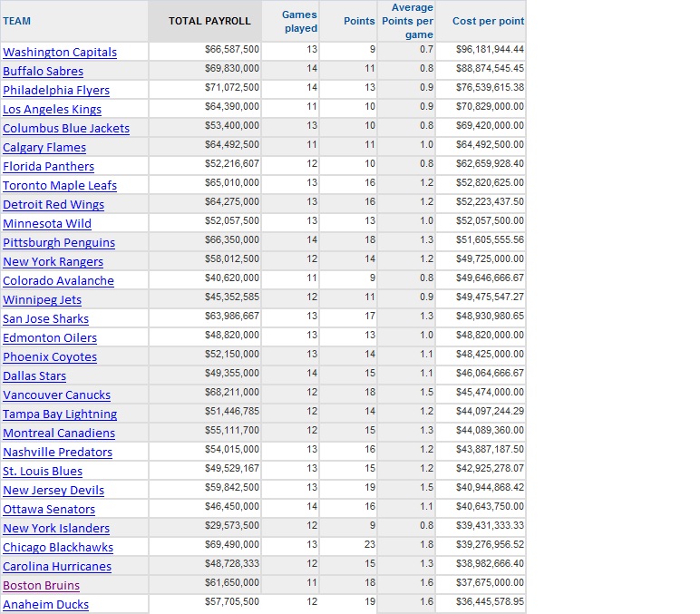Select cost per point $62,659,928.40
This screenshot has width=700, height=614.
[490, 163]
